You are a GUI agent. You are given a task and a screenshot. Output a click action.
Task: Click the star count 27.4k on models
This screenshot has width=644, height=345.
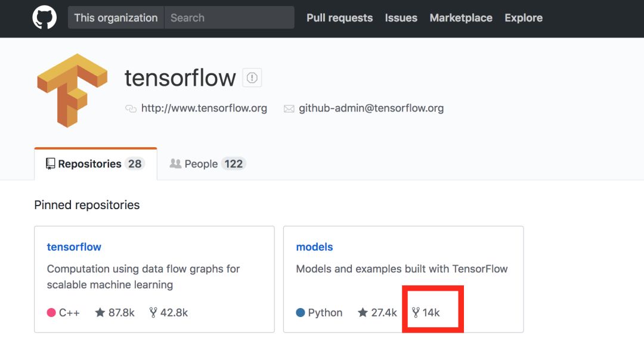tap(383, 313)
